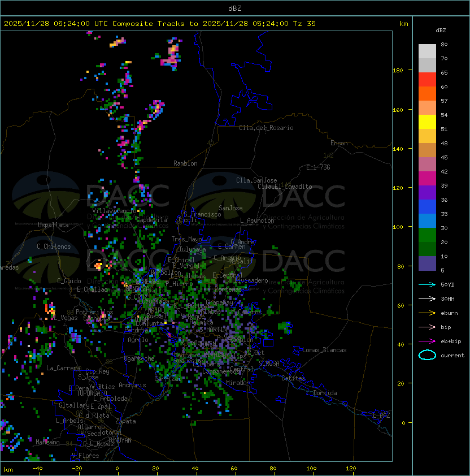The width and height of the screenshot is (470, 476).
Task: Click the 'Clla.SanJose' place label
Action: pyautogui.click(x=256, y=180)
